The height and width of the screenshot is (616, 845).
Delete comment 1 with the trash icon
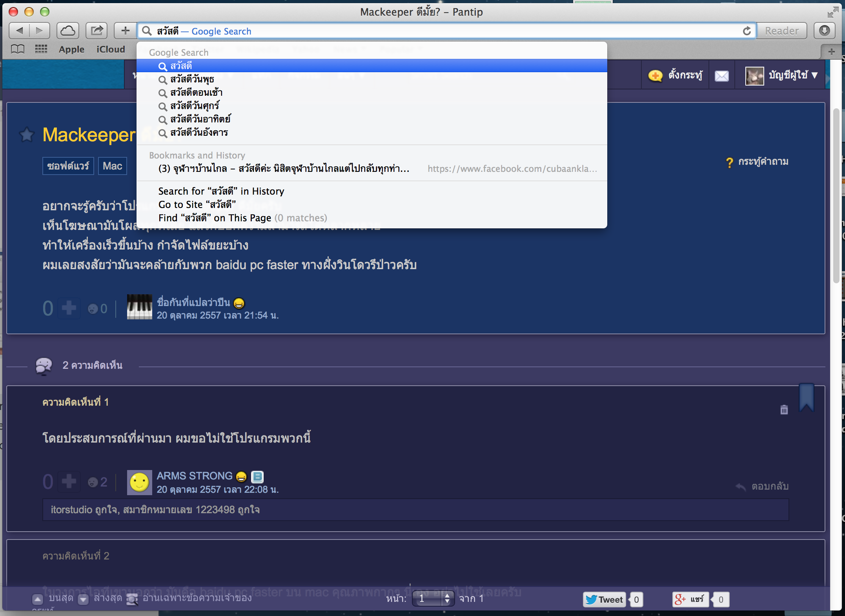click(784, 410)
